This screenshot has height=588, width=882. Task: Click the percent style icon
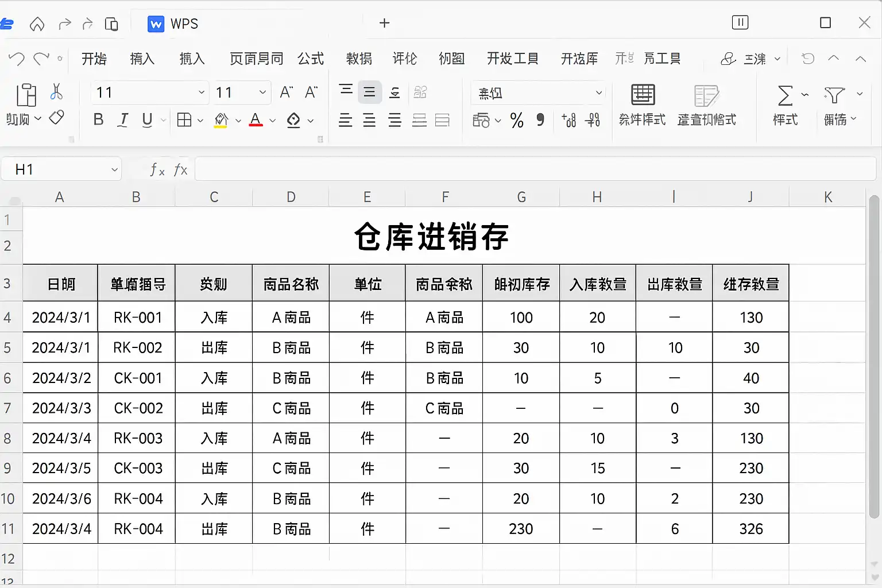click(517, 120)
